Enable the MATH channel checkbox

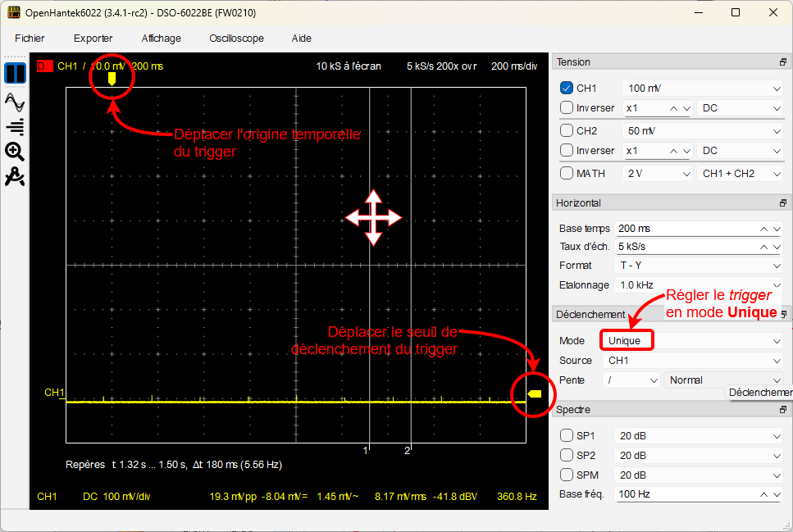[x=567, y=173]
